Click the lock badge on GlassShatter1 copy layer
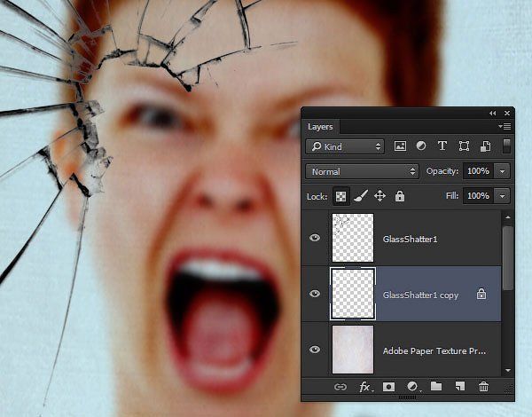 click(481, 294)
